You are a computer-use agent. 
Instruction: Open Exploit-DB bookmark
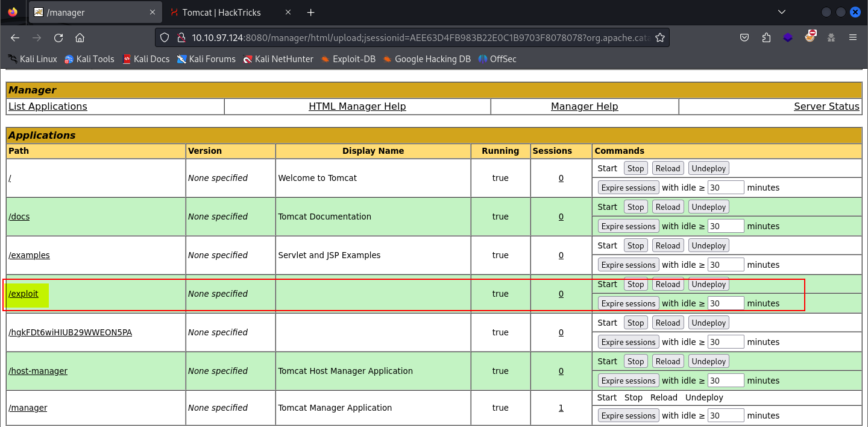[348, 59]
